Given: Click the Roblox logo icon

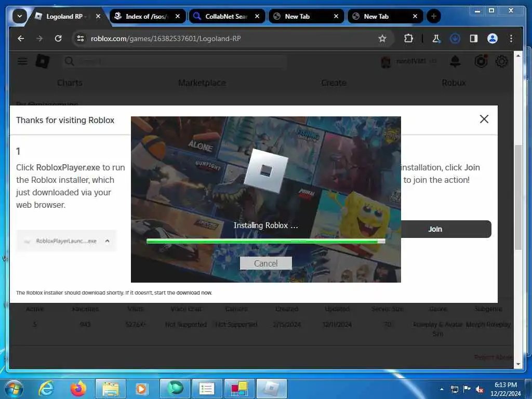Looking at the screenshot, I should 43,61.
